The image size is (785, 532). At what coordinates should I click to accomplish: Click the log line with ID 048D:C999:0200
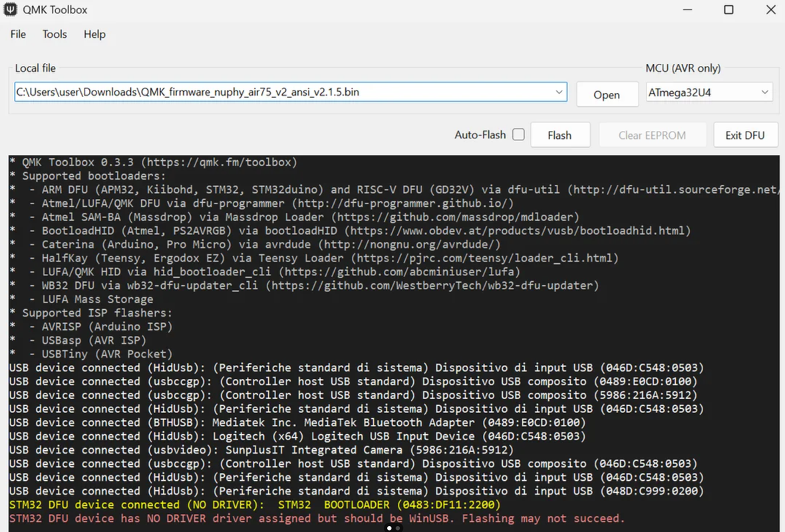click(357, 491)
